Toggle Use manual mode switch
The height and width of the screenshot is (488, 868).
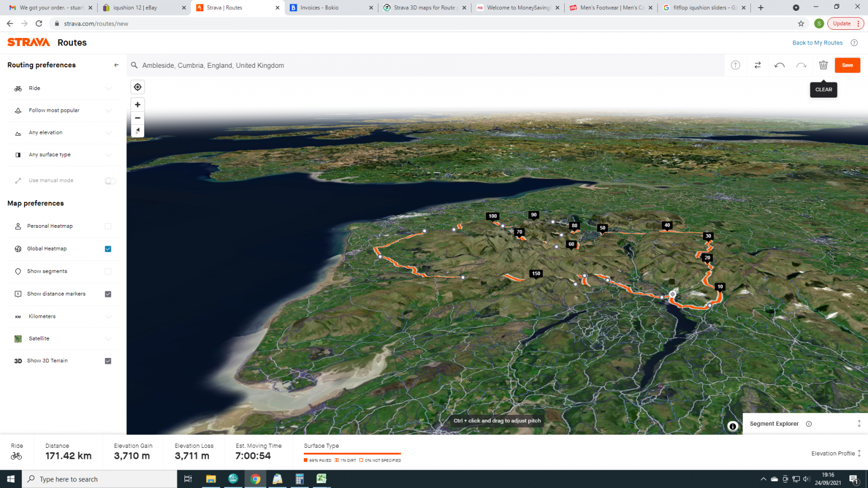point(110,181)
